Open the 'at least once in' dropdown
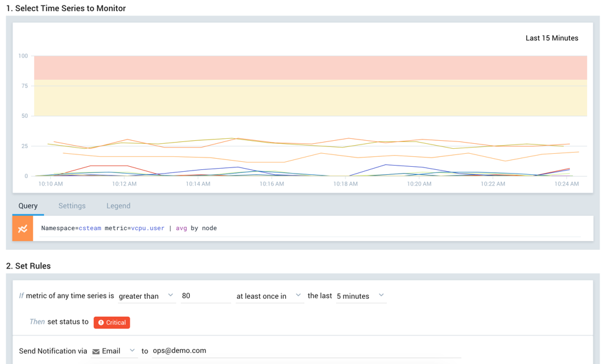Screen dimensions: 604x364 [270, 296]
